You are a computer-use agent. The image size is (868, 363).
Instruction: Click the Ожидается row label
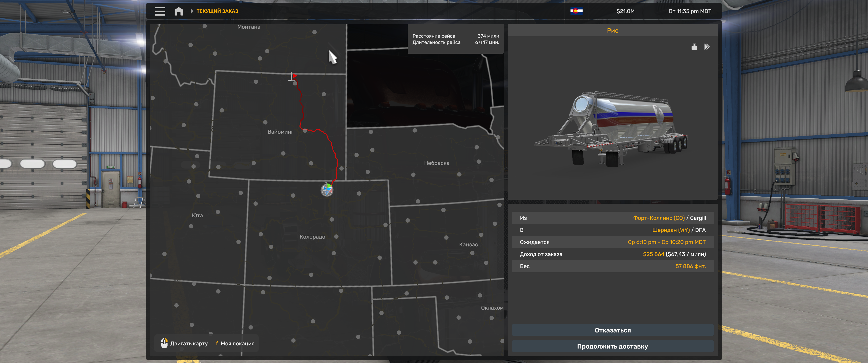534,242
